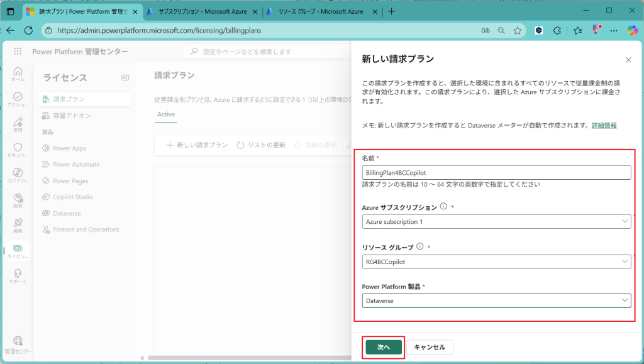
Task: Close the 新しい請求プラン panel
Action: [628, 60]
